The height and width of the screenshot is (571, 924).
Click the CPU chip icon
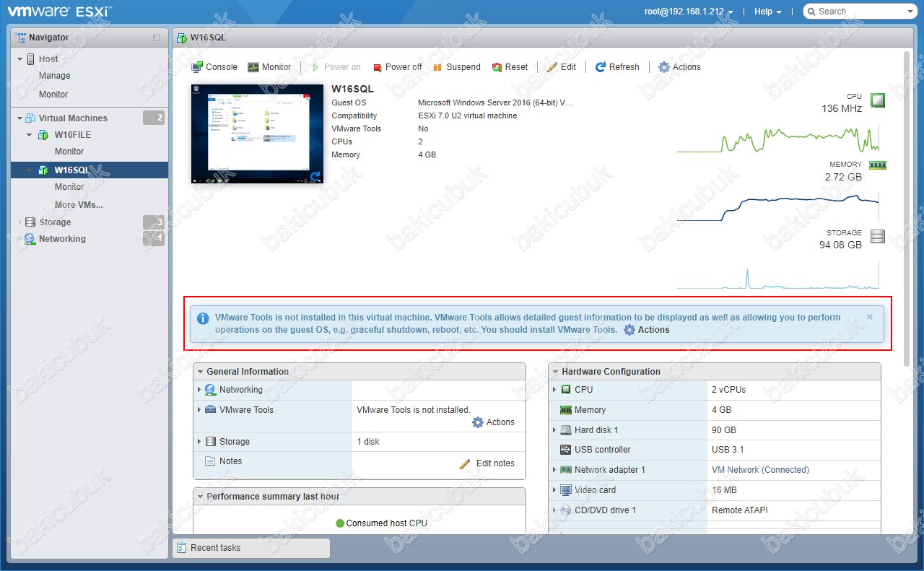pyautogui.click(x=877, y=100)
